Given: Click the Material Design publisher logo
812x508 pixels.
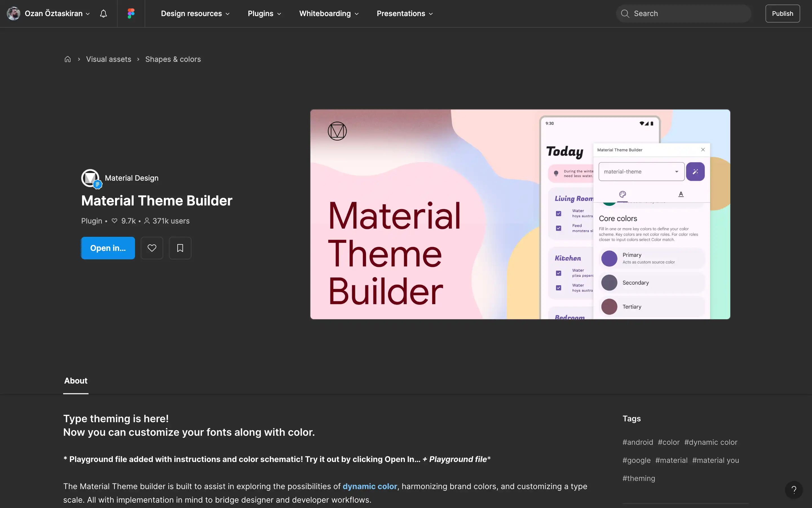Looking at the screenshot, I should pyautogui.click(x=91, y=178).
